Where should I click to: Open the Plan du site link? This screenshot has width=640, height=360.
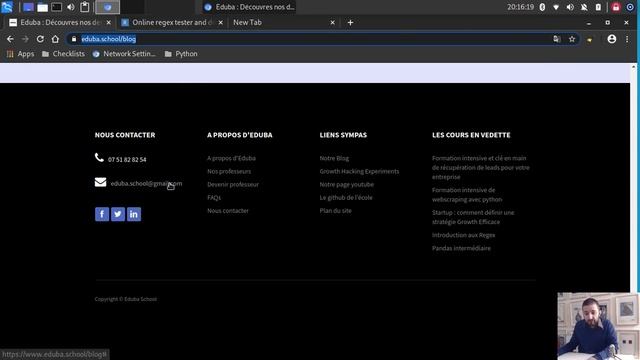pos(336,211)
